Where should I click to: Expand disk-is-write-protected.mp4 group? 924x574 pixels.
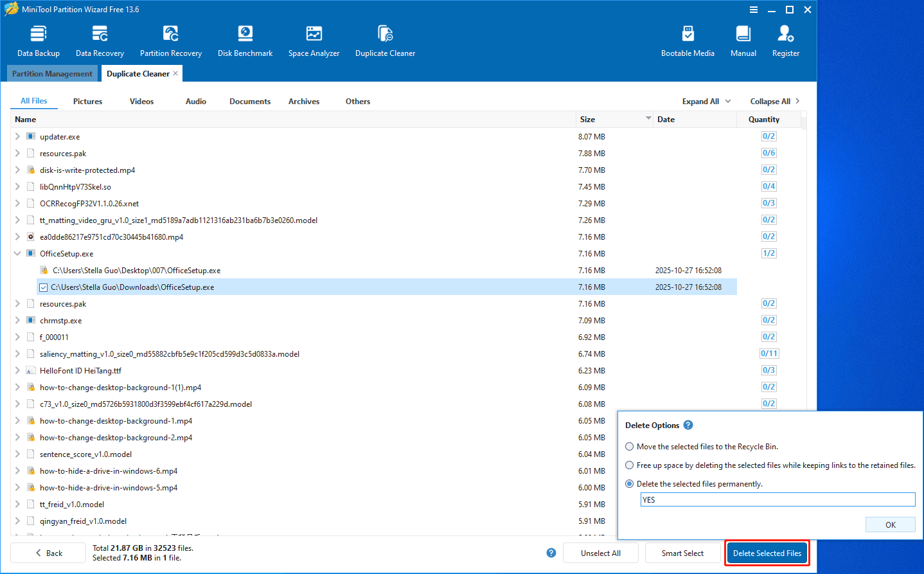(x=17, y=170)
